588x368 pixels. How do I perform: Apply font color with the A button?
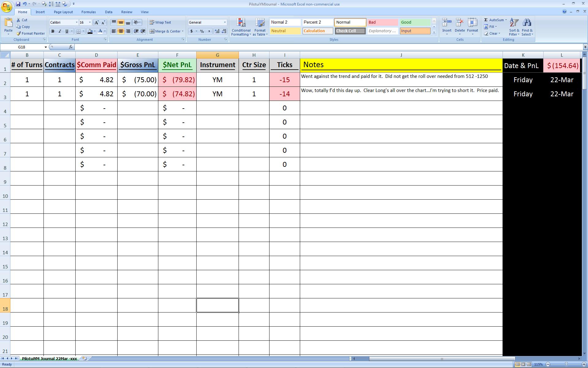coord(100,31)
